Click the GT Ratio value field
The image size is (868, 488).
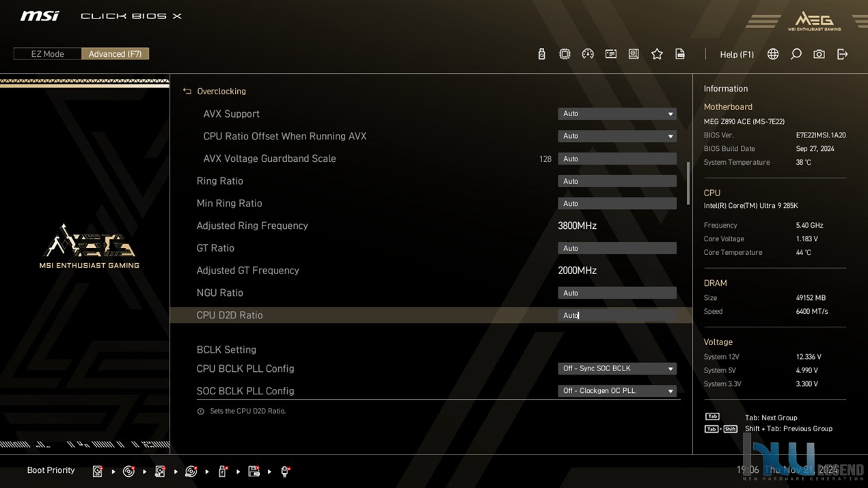click(617, 248)
